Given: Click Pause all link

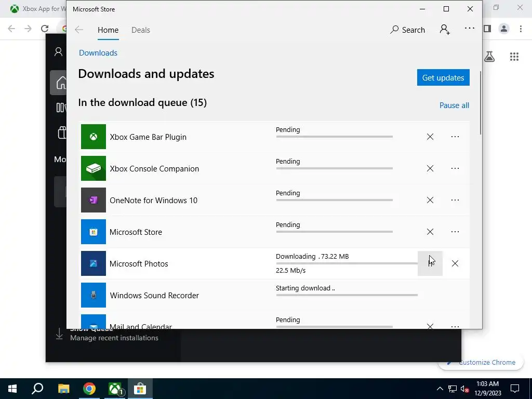Looking at the screenshot, I should (x=454, y=105).
